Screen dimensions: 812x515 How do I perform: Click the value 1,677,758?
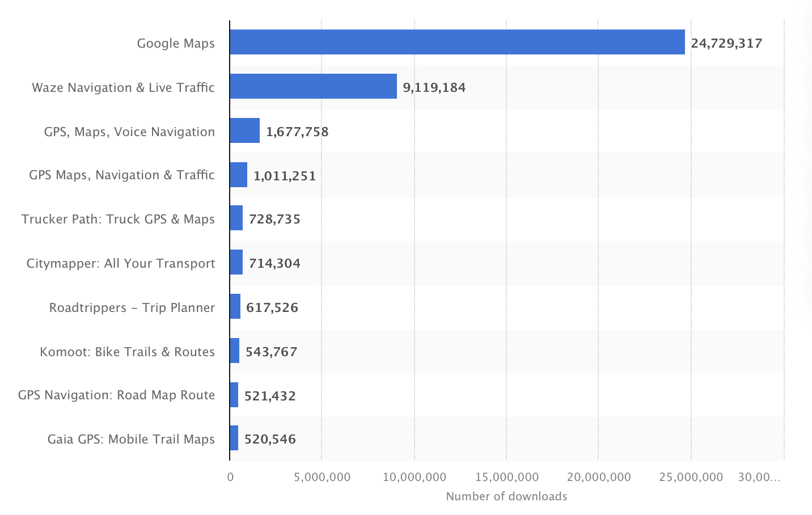(297, 132)
